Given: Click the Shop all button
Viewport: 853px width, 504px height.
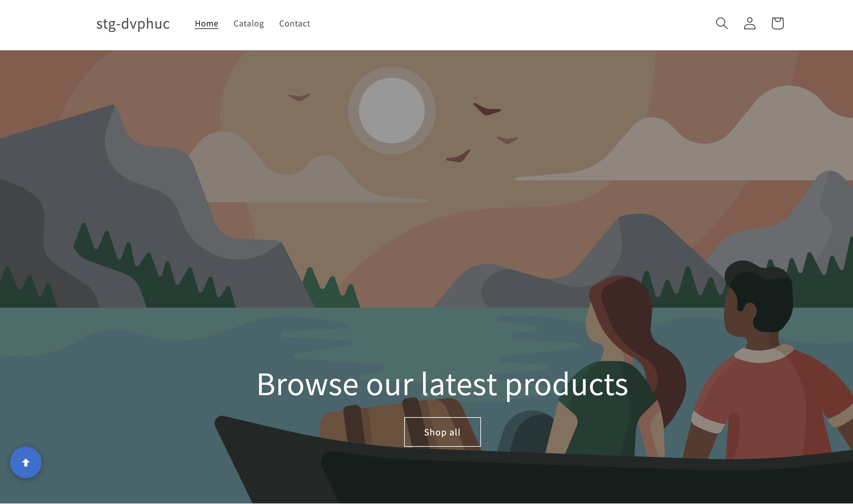Looking at the screenshot, I should (442, 432).
